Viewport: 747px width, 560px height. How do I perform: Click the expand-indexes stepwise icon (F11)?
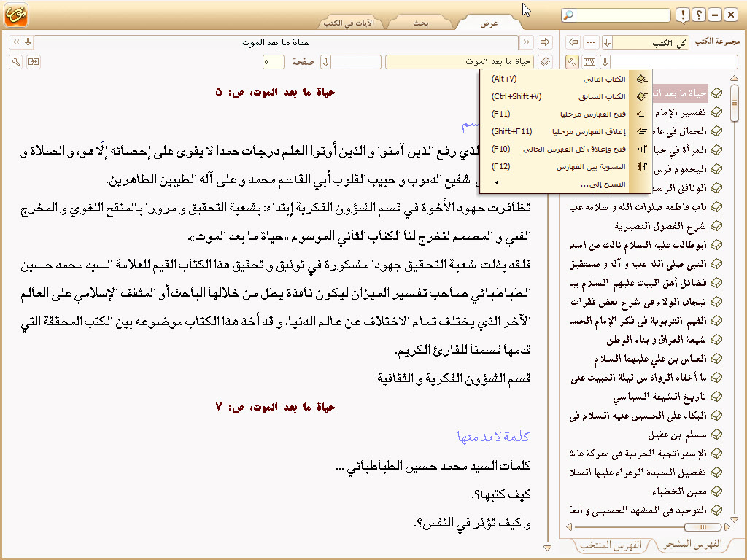point(642,114)
